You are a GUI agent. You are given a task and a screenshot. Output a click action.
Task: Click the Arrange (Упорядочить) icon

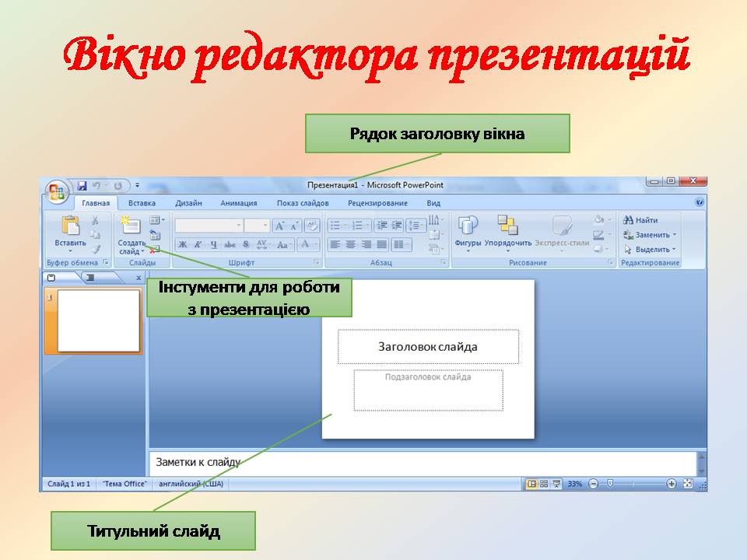pos(507,226)
